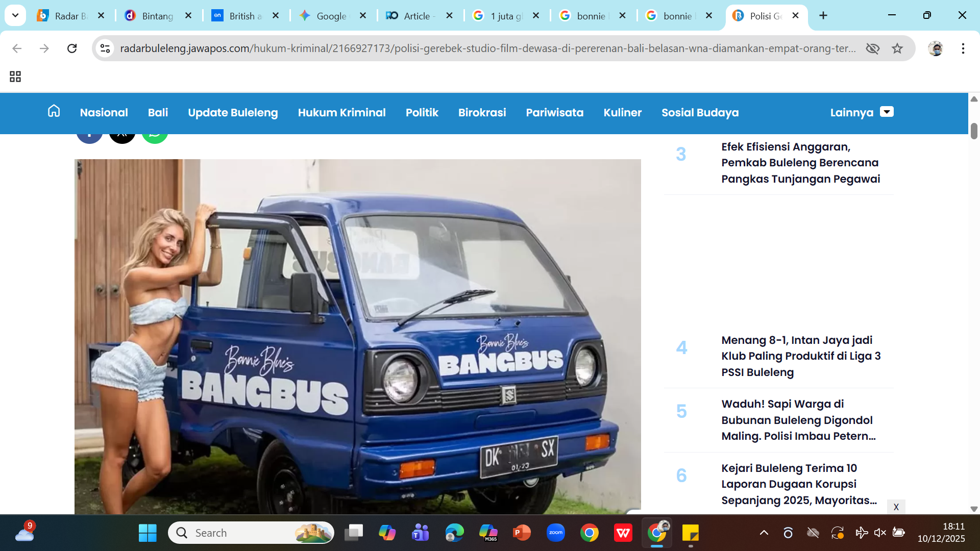Screen dimensions: 980x551
Task: Share the article via WhatsApp
Action: pyautogui.click(x=155, y=138)
